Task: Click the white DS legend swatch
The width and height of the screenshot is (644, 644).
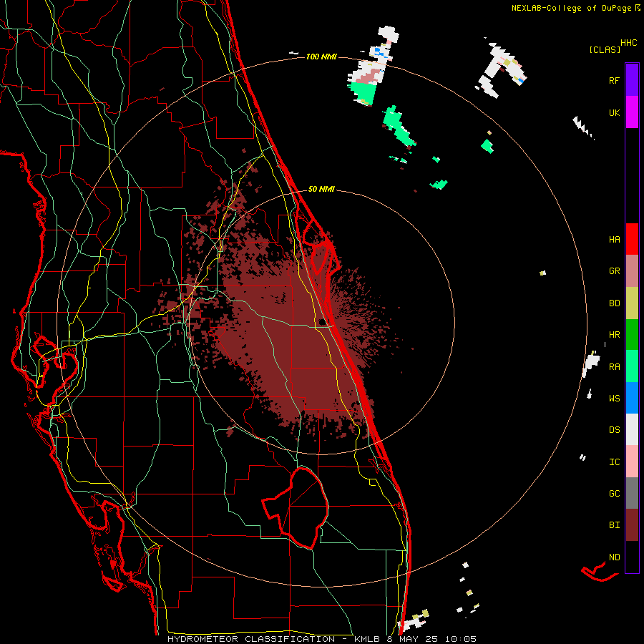Action: 632,429
